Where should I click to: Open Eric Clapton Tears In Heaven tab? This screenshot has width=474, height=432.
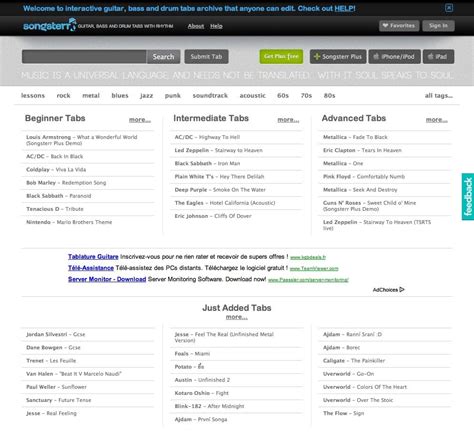[x=362, y=150]
